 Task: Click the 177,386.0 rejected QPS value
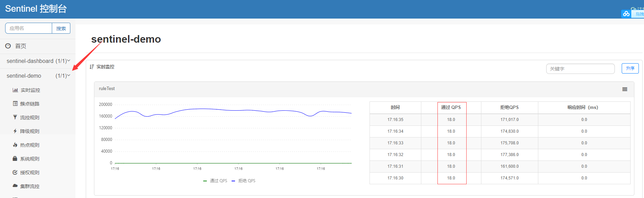click(x=510, y=155)
